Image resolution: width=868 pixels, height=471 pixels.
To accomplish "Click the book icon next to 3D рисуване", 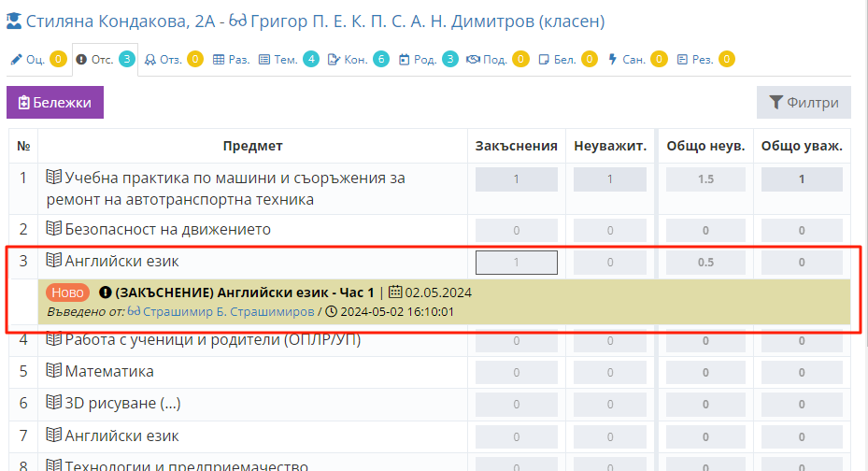I will [54, 404].
